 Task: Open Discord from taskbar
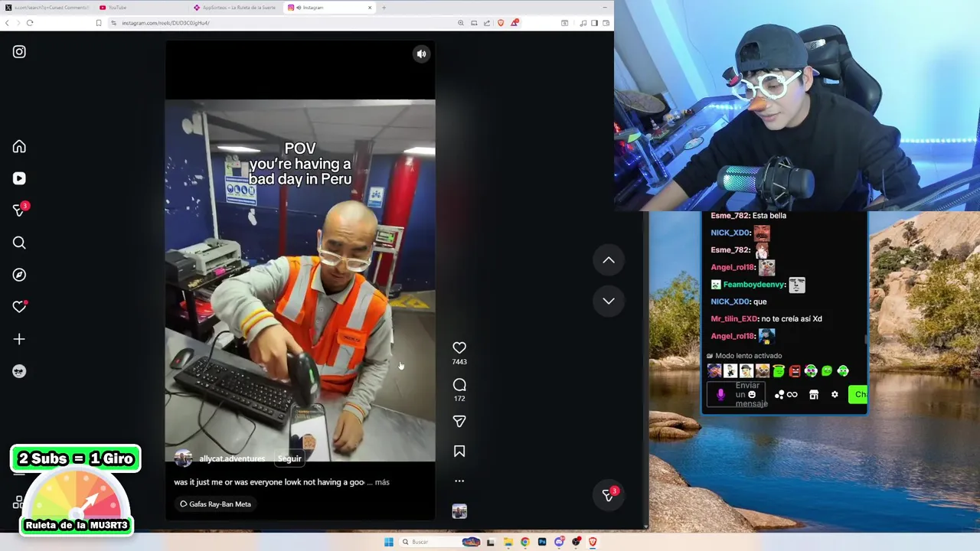[560, 542]
